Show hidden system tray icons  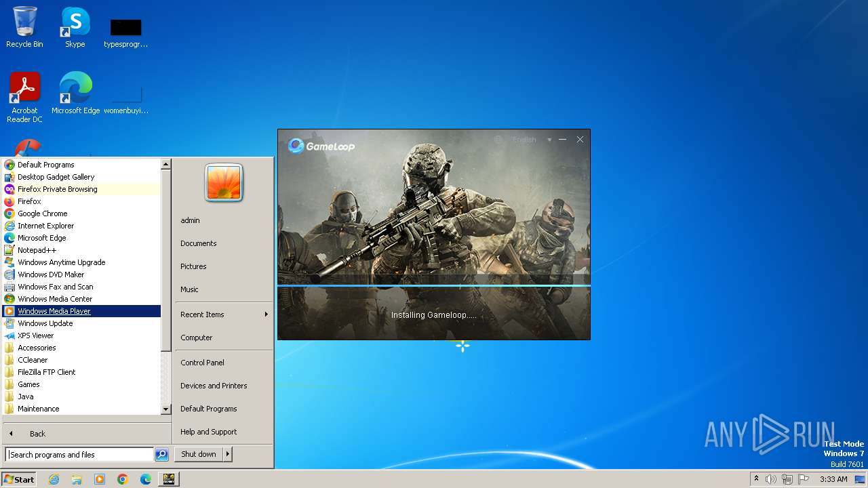point(756,479)
